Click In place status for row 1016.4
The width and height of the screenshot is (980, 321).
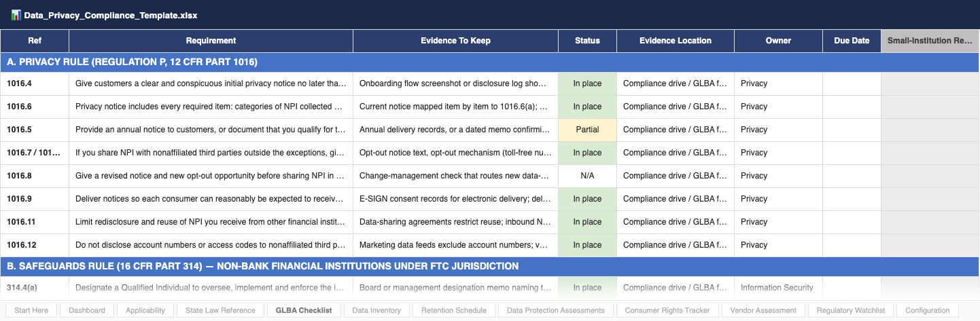tap(587, 83)
